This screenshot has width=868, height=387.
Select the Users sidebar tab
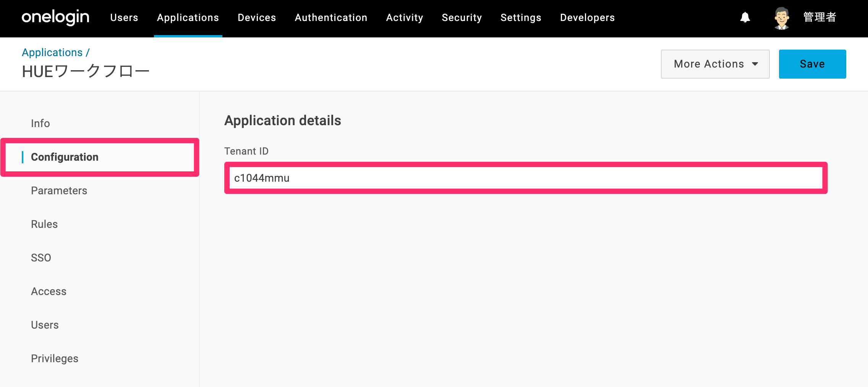pos(45,325)
